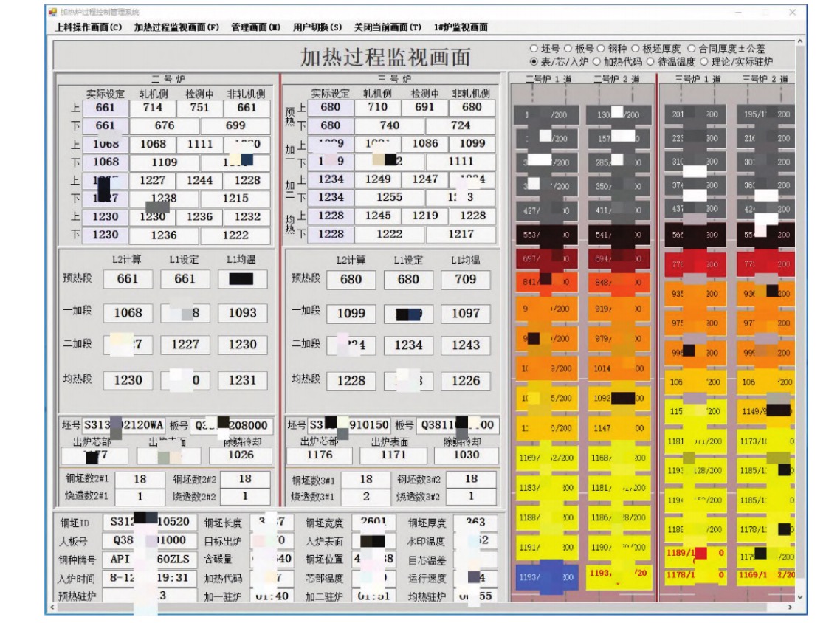Click the 二号炉 一加段 L2计算 field showing 1068

click(128, 312)
